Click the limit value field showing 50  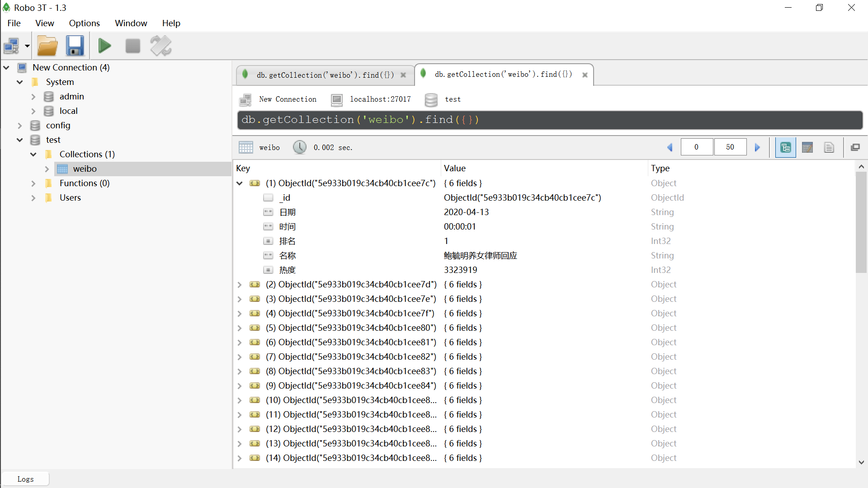(x=730, y=147)
